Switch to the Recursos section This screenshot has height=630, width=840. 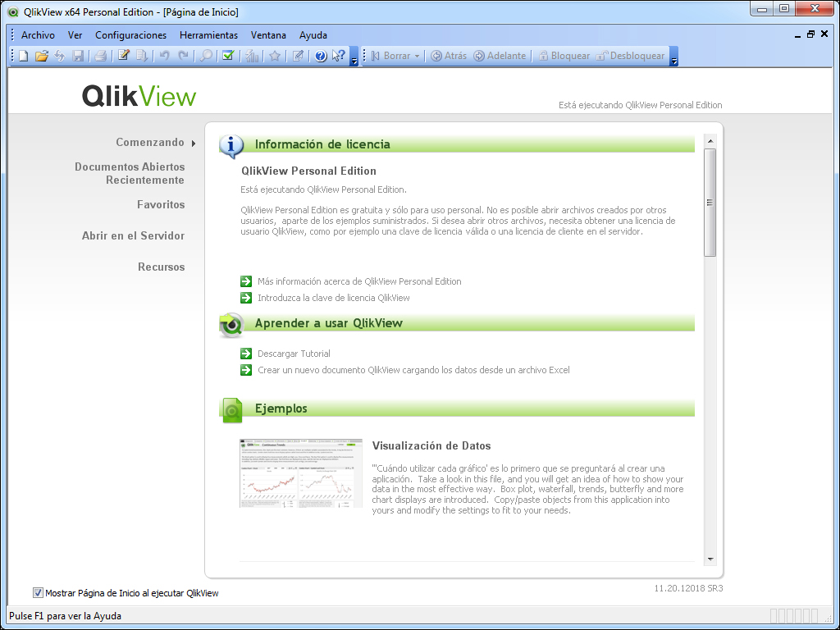(162, 267)
